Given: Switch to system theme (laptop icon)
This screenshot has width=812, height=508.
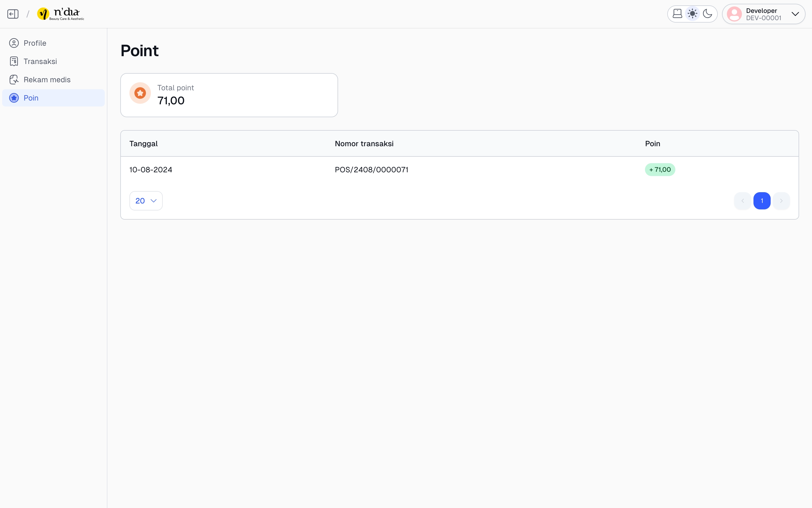Looking at the screenshot, I should 677,14.
